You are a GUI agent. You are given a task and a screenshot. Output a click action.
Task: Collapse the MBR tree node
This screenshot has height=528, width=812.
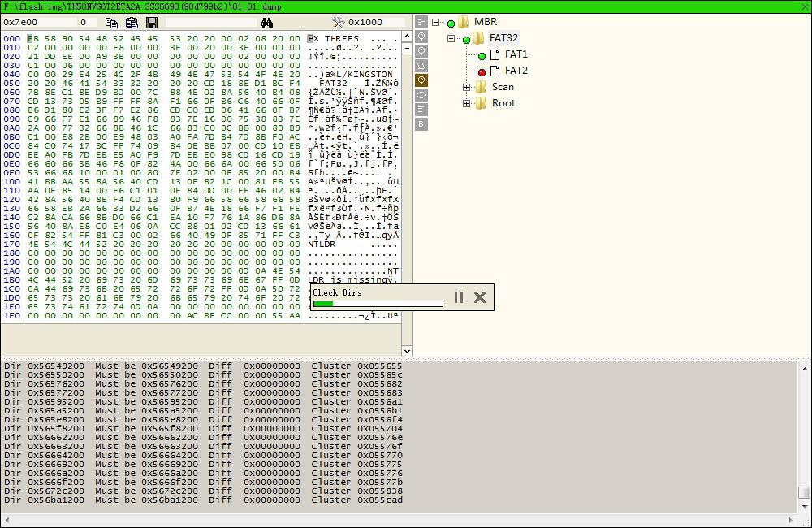[x=435, y=22]
